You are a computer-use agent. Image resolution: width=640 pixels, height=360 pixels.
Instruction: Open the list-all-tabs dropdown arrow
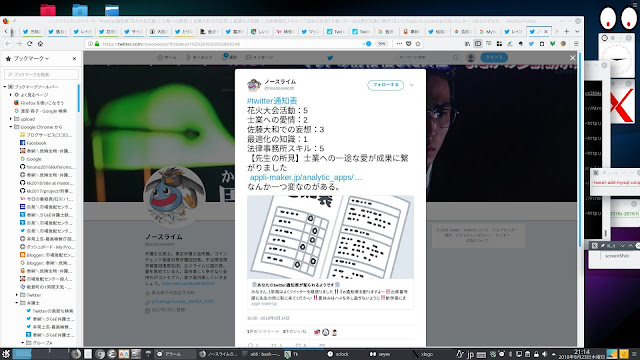[x=577, y=31]
